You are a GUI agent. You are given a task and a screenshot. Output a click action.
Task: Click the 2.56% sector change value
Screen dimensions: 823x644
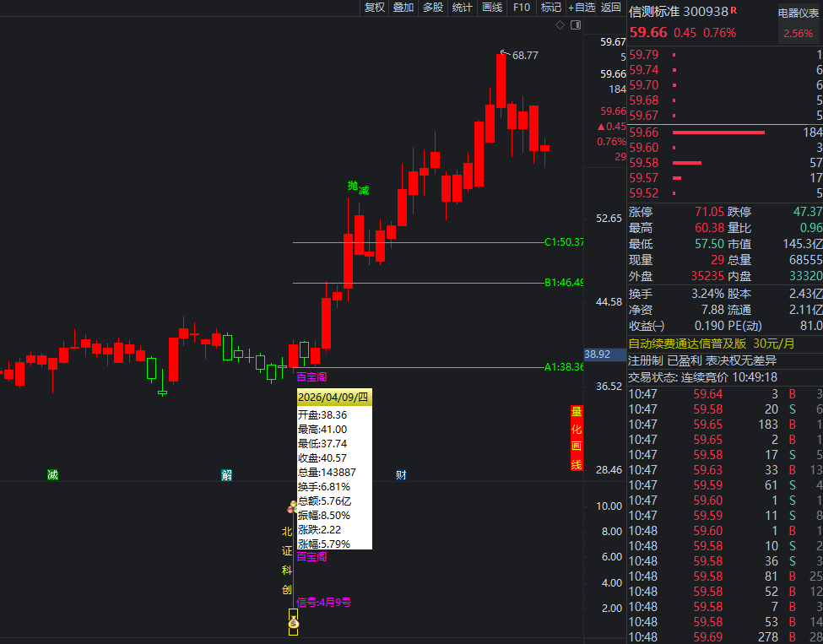click(798, 34)
